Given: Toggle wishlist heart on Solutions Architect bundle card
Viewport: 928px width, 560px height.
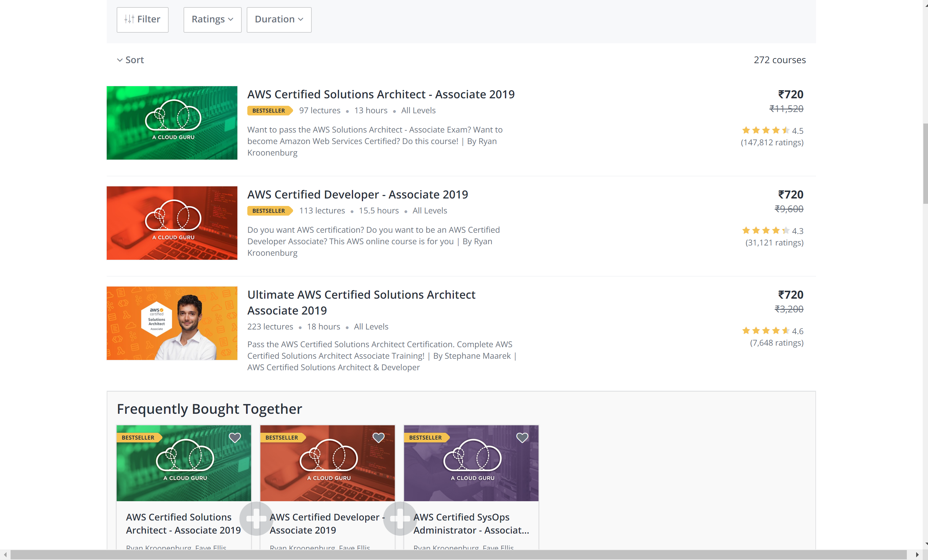Looking at the screenshot, I should click(235, 438).
